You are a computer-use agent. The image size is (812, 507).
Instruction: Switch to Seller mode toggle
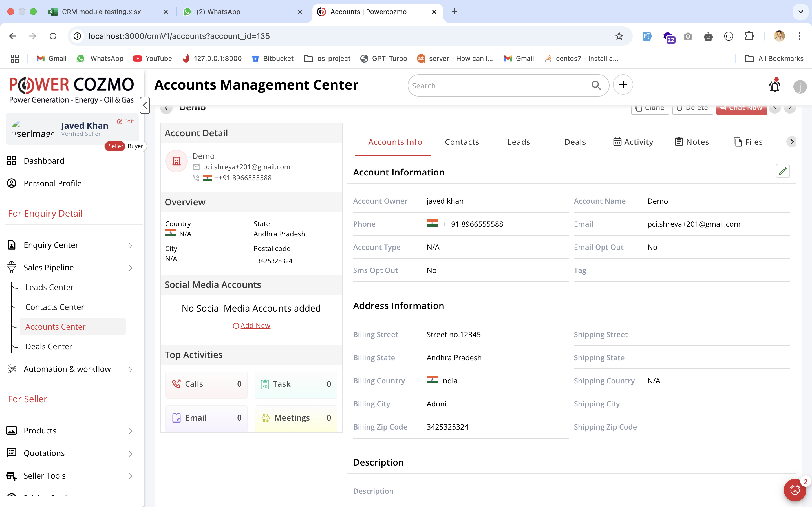click(115, 146)
